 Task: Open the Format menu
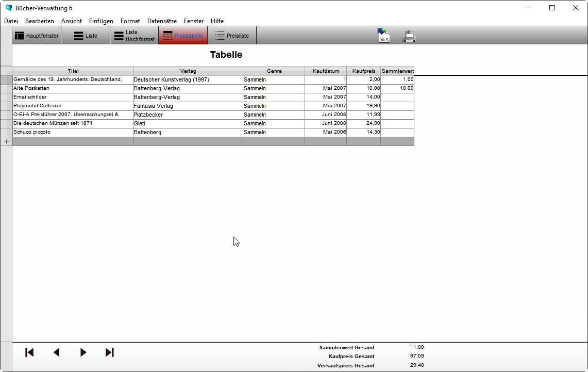point(130,21)
